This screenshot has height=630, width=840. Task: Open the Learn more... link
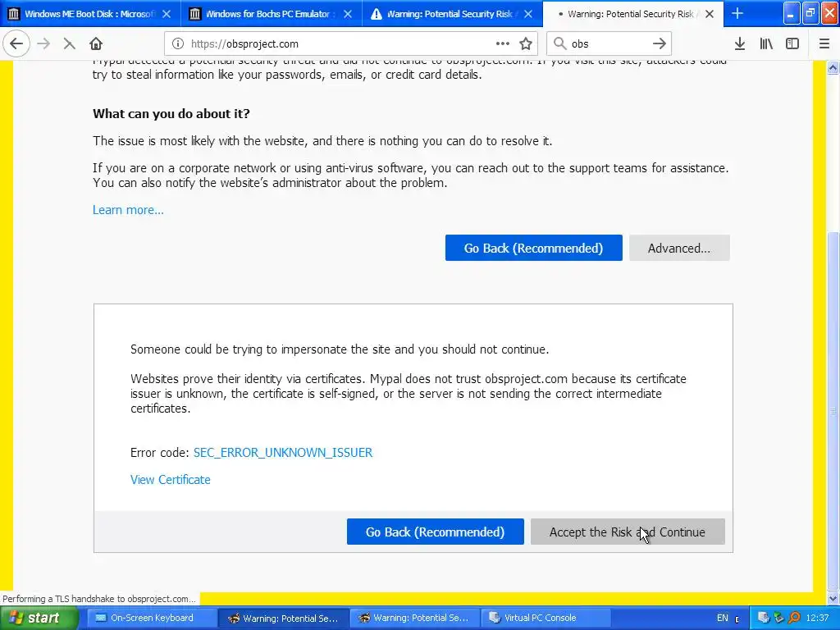pos(128,210)
